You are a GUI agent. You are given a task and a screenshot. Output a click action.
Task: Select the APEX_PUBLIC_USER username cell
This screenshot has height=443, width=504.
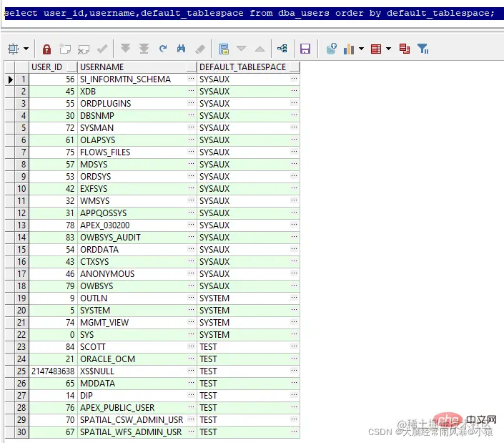click(x=137, y=408)
